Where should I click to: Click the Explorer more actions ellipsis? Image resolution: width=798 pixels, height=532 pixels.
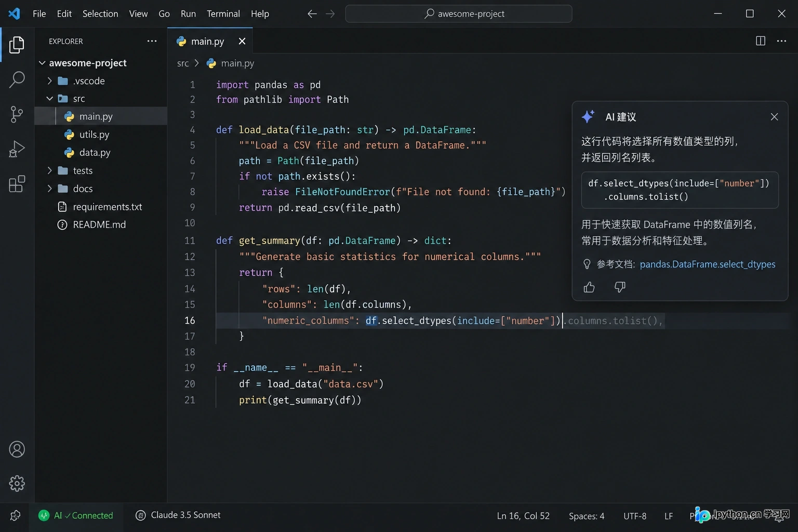[152, 41]
